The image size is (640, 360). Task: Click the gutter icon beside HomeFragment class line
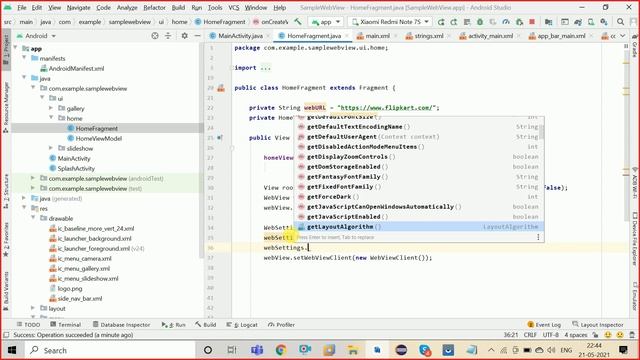221,88
